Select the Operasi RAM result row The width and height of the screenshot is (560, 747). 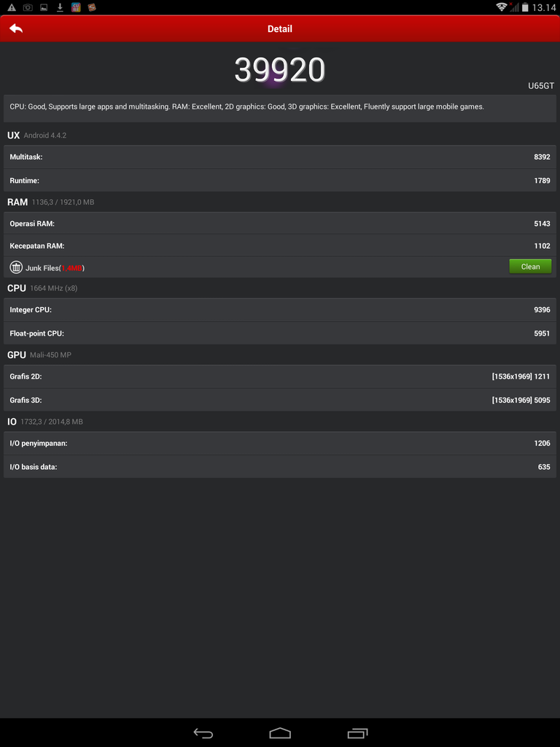[x=280, y=223]
